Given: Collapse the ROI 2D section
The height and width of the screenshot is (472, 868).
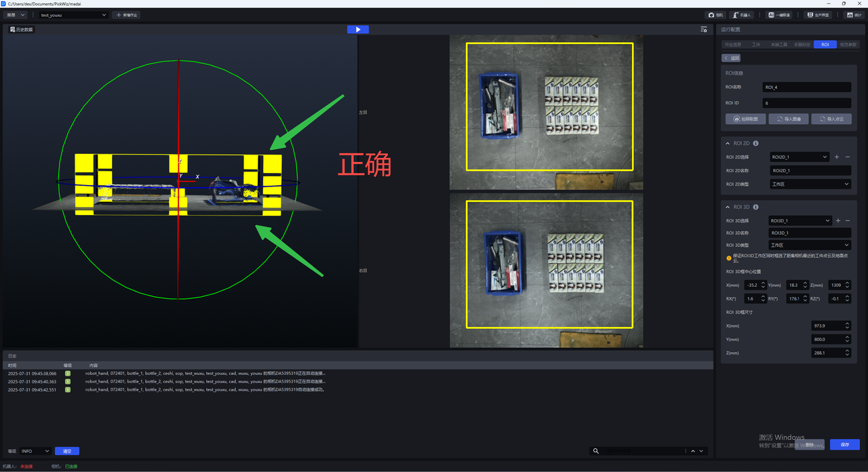Looking at the screenshot, I should click(x=728, y=144).
